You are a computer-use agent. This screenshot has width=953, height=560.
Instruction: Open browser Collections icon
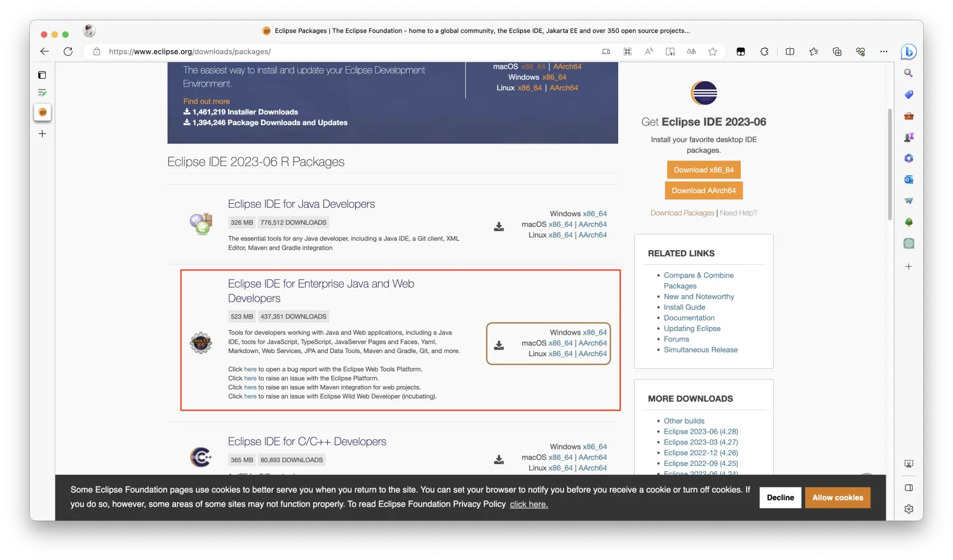point(837,51)
